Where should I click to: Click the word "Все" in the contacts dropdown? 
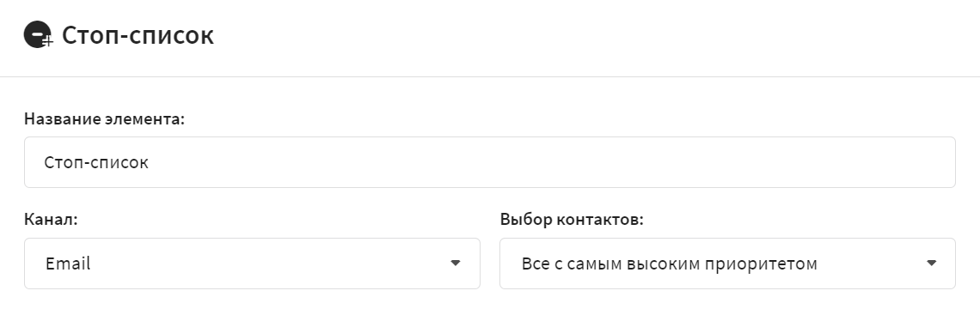(535, 264)
